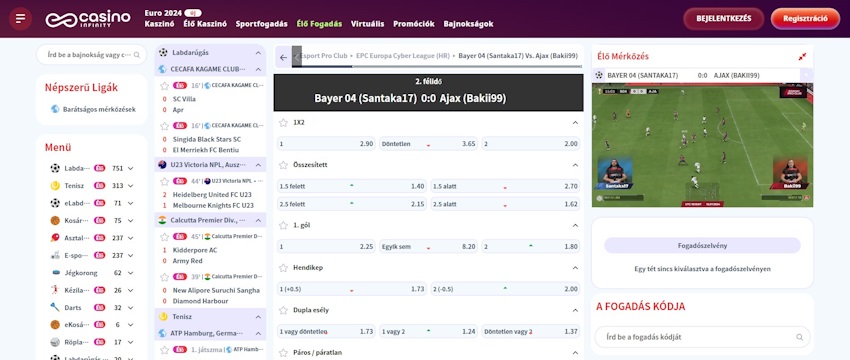Screen dimensions: 850x360
Task: Select Döntetlen odds 3.65
Action: click(428, 144)
